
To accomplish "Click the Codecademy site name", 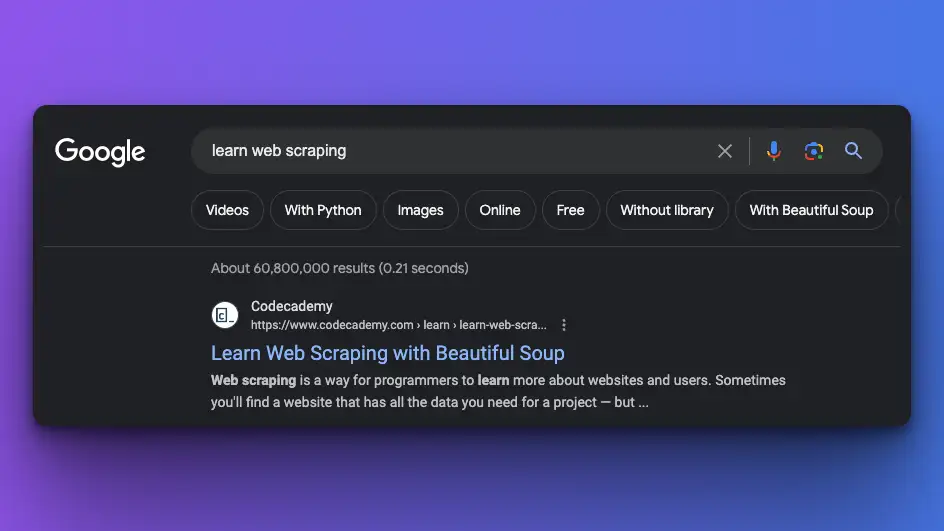I will coord(291,306).
